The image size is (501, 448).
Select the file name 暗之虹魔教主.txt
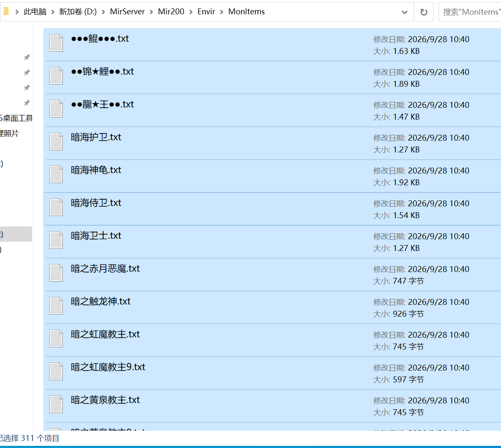pyautogui.click(x=105, y=335)
